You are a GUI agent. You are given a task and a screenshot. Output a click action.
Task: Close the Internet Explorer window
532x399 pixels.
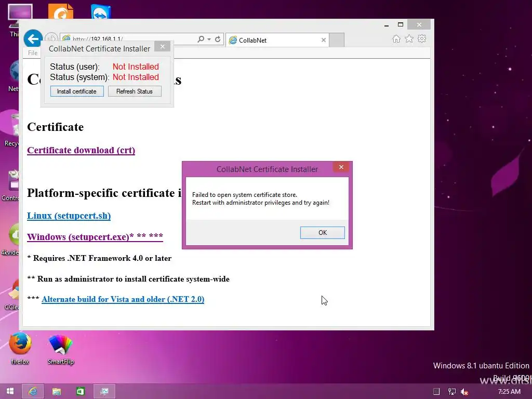pos(419,25)
